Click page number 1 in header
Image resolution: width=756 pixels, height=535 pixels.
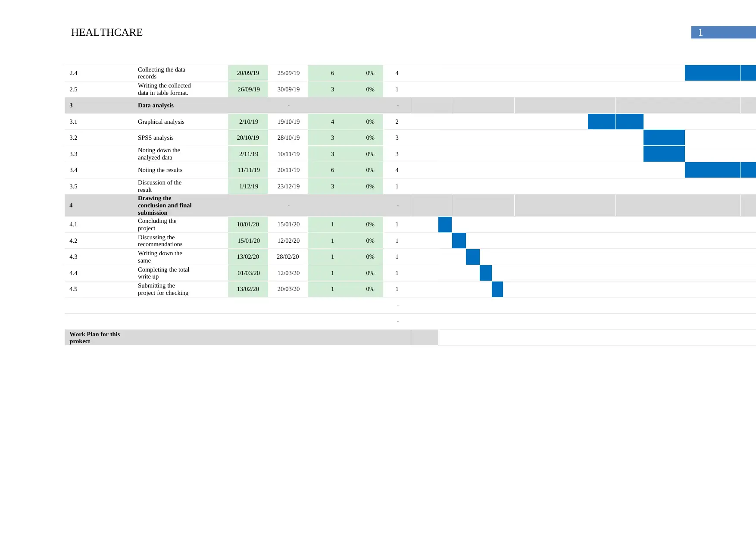[x=700, y=32]
